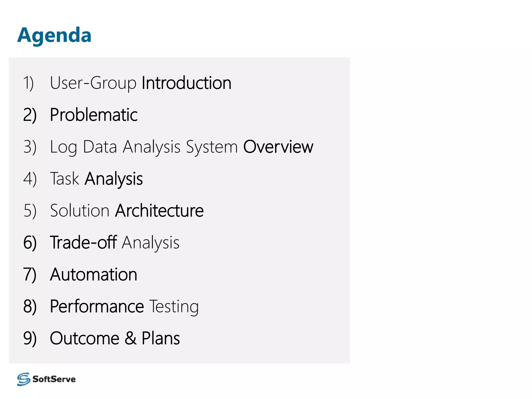Select the Automation agenda item

click(94, 275)
